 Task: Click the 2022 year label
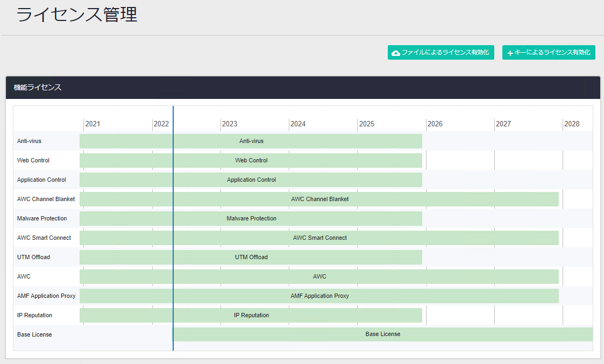point(161,124)
